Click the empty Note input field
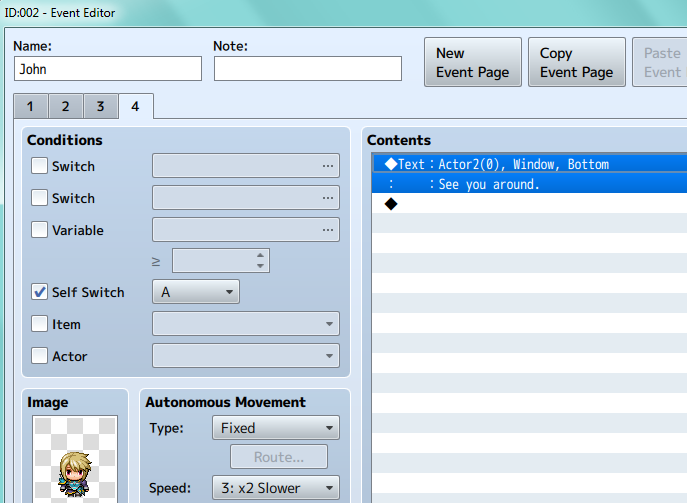Image resolution: width=687 pixels, height=503 pixels. 308,68
